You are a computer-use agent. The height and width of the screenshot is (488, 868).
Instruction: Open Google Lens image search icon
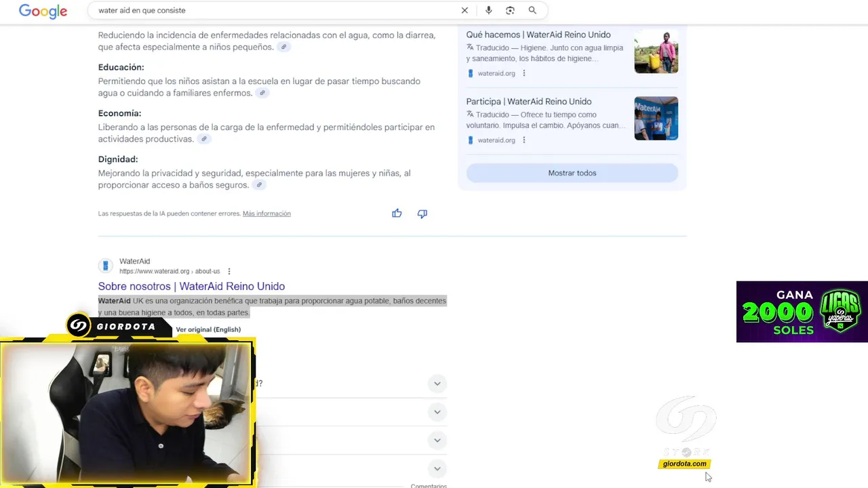click(x=510, y=10)
